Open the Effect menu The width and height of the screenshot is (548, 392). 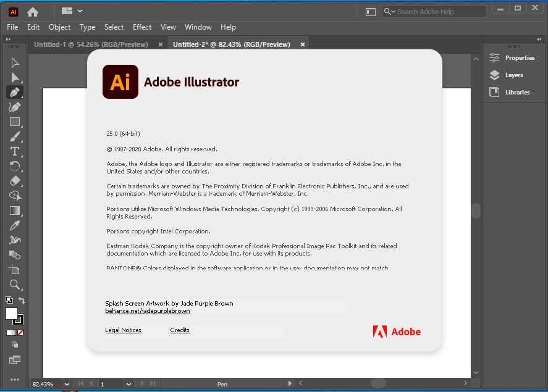(142, 27)
